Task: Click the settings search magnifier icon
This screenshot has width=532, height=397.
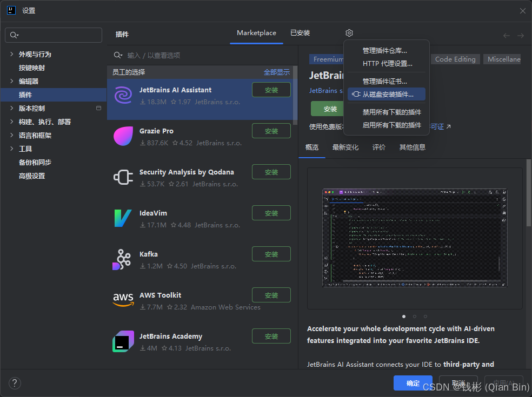Action: pos(14,35)
